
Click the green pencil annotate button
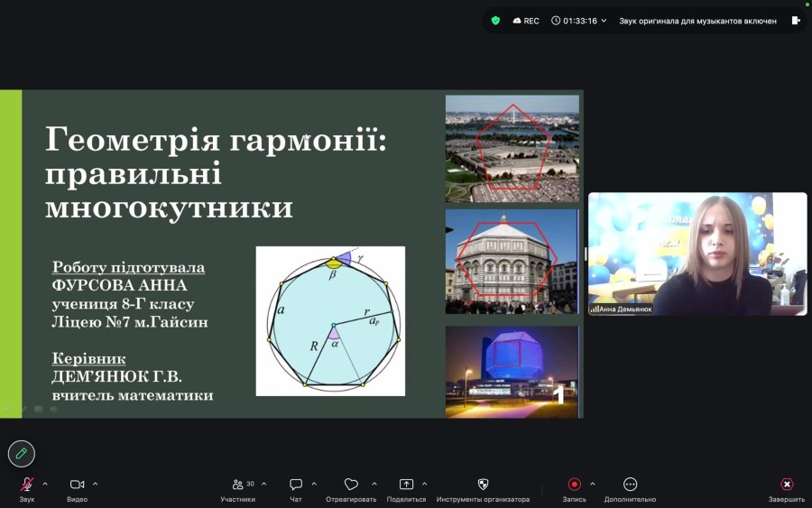[x=22, y=454]
